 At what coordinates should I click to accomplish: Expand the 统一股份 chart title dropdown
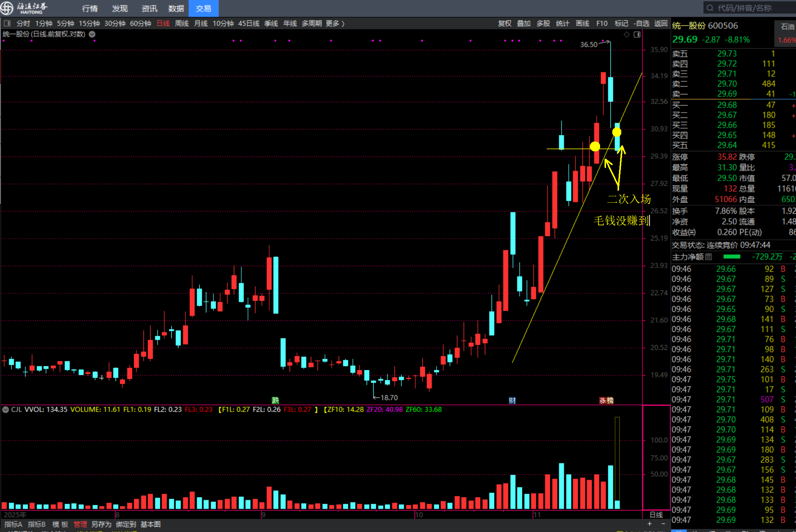click(92, 34)
